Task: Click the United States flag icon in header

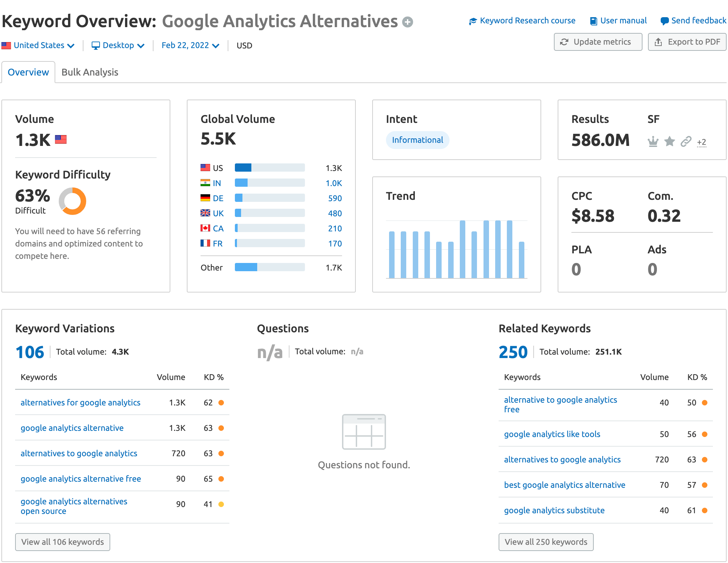Action: pos(6,45)
